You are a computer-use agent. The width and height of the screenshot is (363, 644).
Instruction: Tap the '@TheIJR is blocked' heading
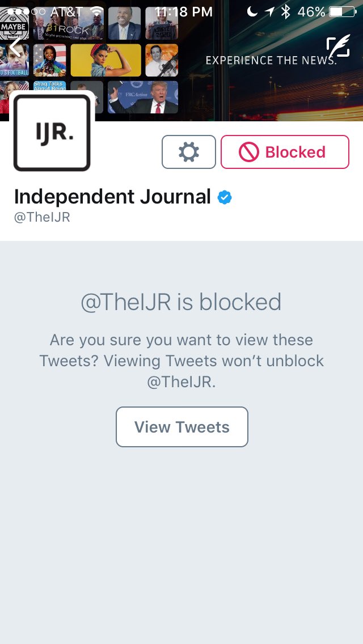tap(181, 302)
